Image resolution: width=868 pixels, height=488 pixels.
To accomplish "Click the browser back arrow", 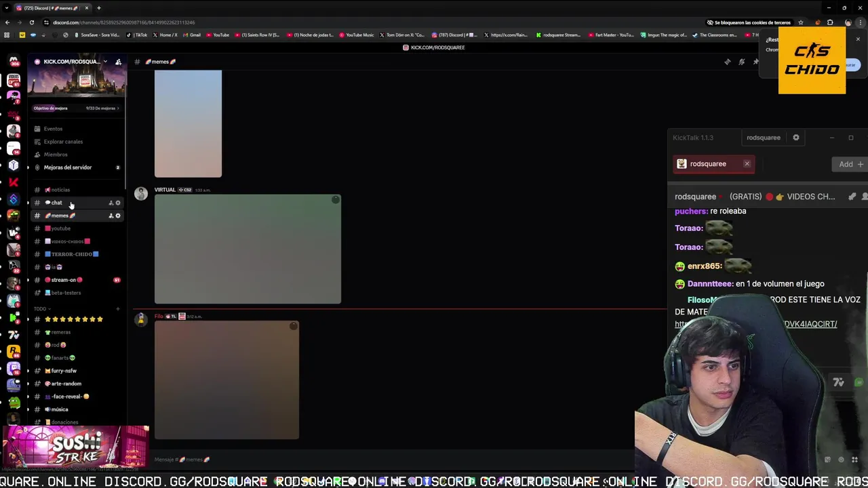I will 7,22.
